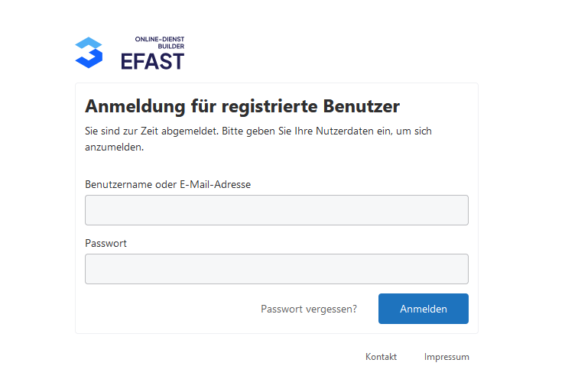Viewport: 578px width, 392px height.
Task: Open the Impressum footer link
Action: pyautogui.click(x=446, y=357)
